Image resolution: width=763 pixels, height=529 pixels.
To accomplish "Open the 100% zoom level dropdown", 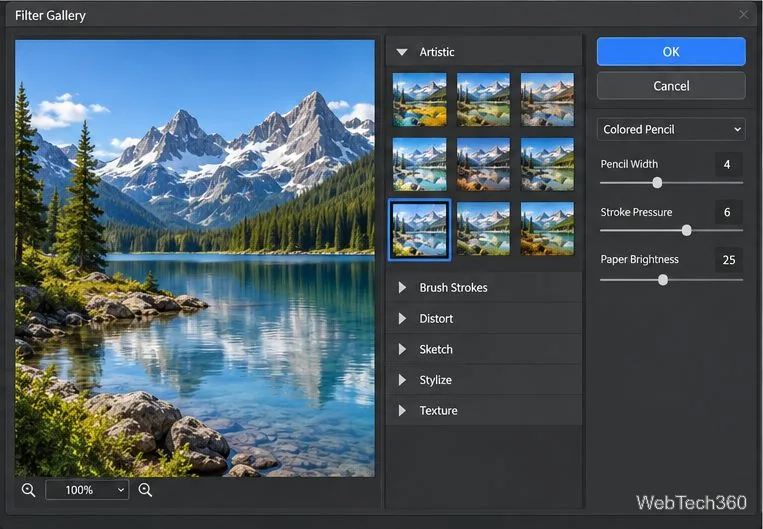I will 87,490.
